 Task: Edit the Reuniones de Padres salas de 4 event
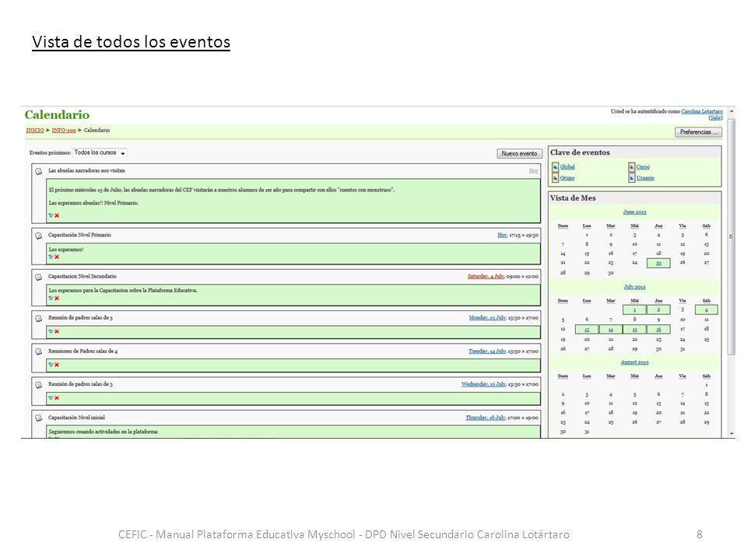click(51, 365)
